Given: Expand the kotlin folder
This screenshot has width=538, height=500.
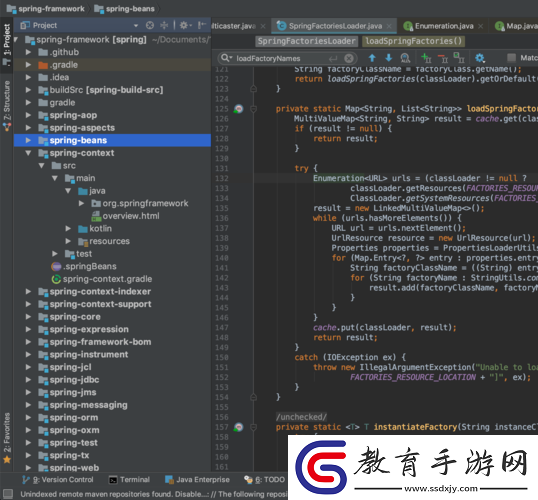Looking at the screenshot, I should [x=68, y=229].
